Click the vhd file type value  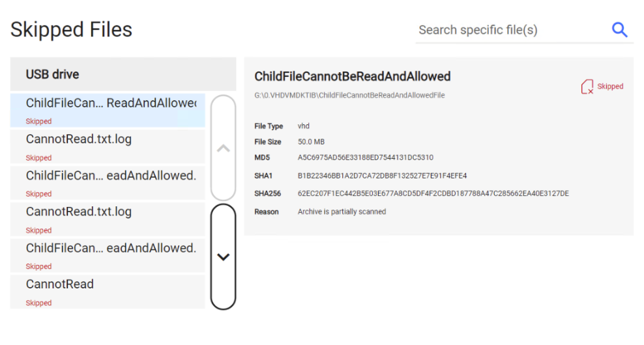[304, 126]
